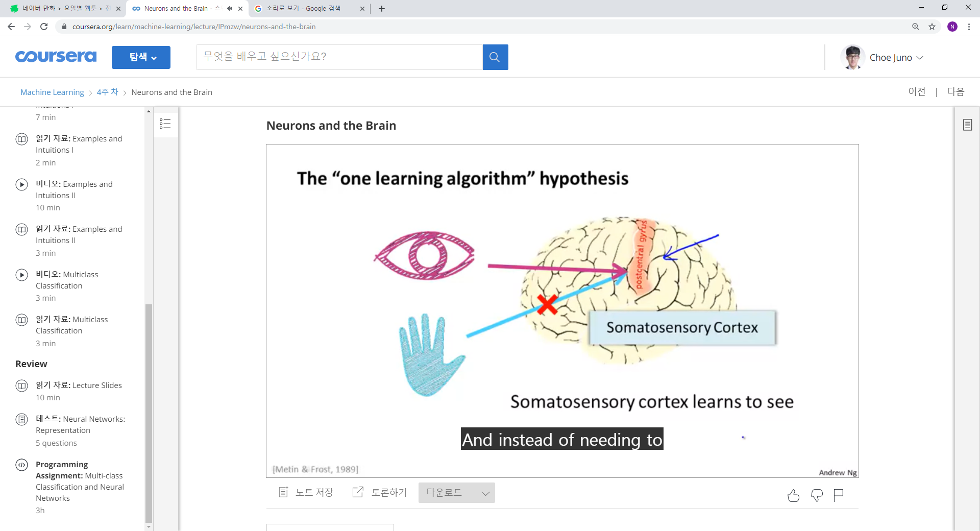The width and height of the screenshot is (980, 531).
Task: Click book icon beside Lecture Slides
Action: click(21, 385)
